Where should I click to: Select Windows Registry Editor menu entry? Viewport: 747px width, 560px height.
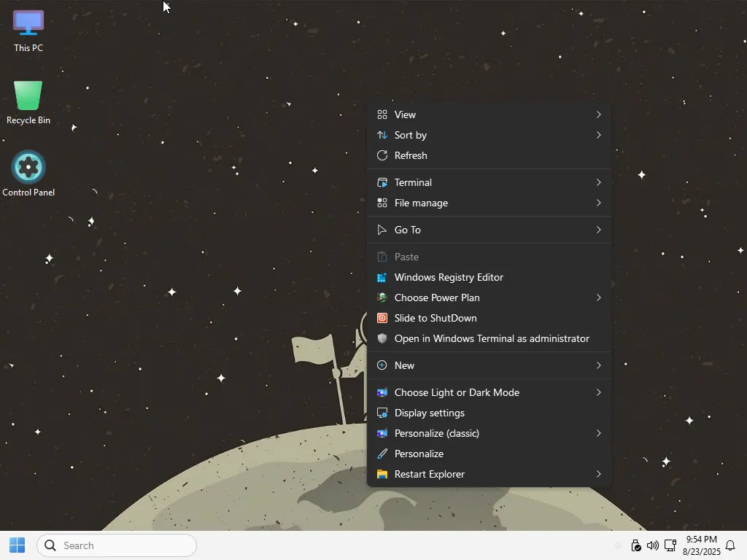(x=489, y=278)
